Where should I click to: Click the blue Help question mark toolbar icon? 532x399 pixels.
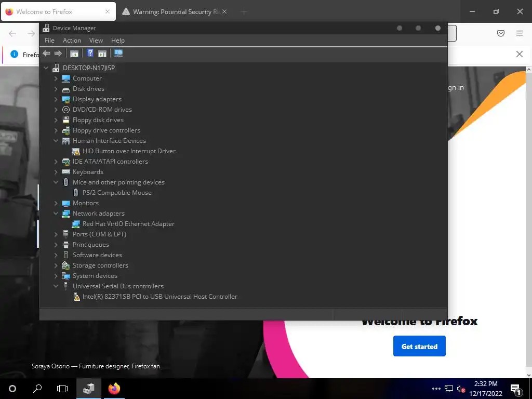(x=90, y=53)
